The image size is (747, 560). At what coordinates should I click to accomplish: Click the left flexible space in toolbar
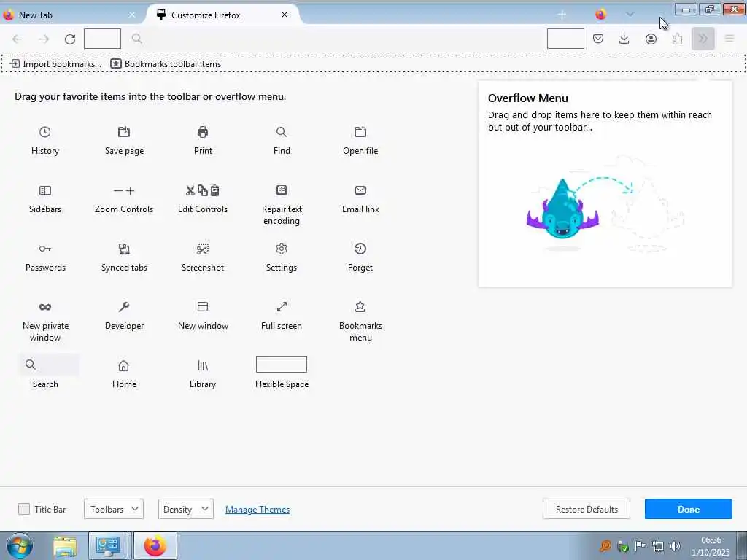(102, 39)
